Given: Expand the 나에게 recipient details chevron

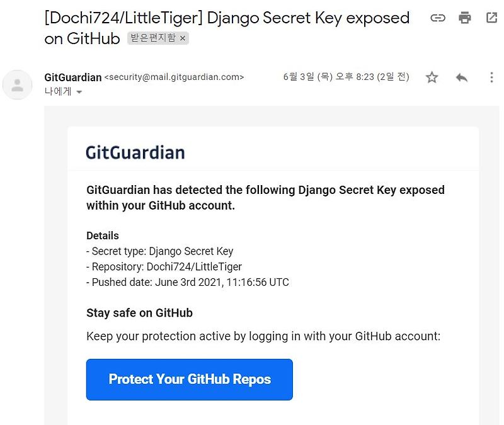Looking at the screenshot, I should pos(79,93).
